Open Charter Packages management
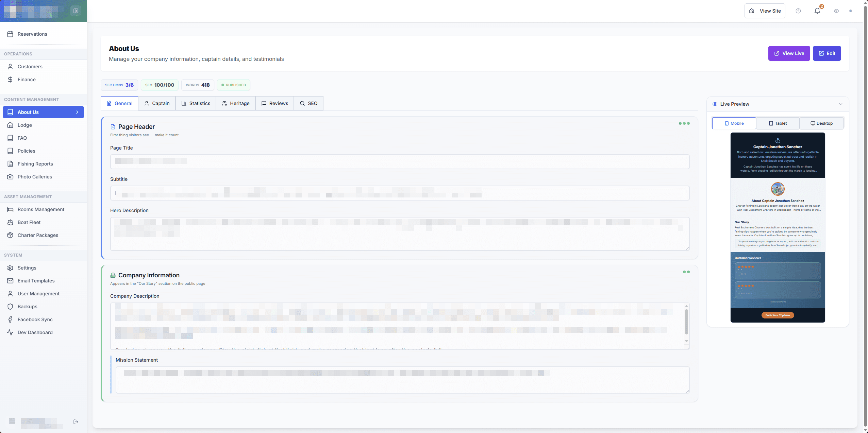This screenshot has width=868, height=433. click(38, 235)
